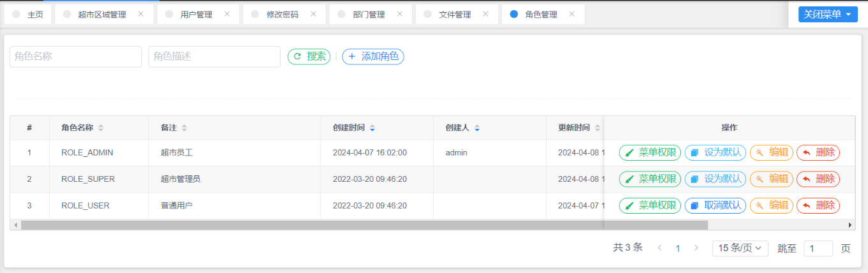
Task: Close the 用户管理 tab
Action: (x=227, y=14)
